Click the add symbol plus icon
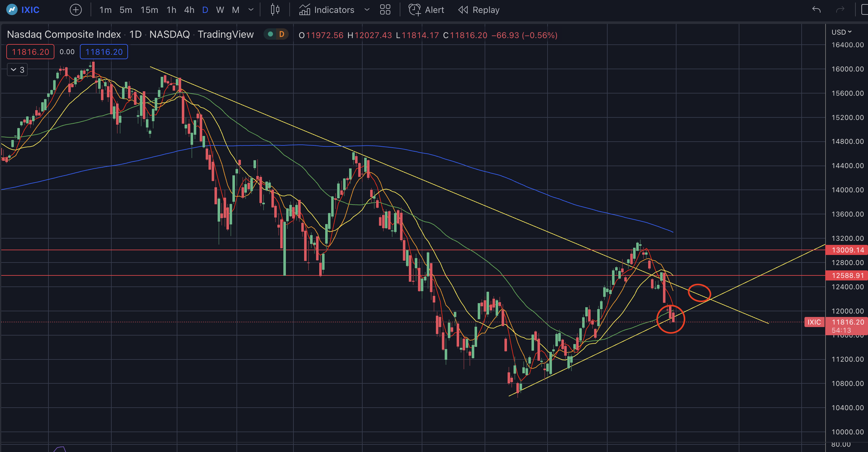This screenshot has width=868, height=452. click(75, 10)
